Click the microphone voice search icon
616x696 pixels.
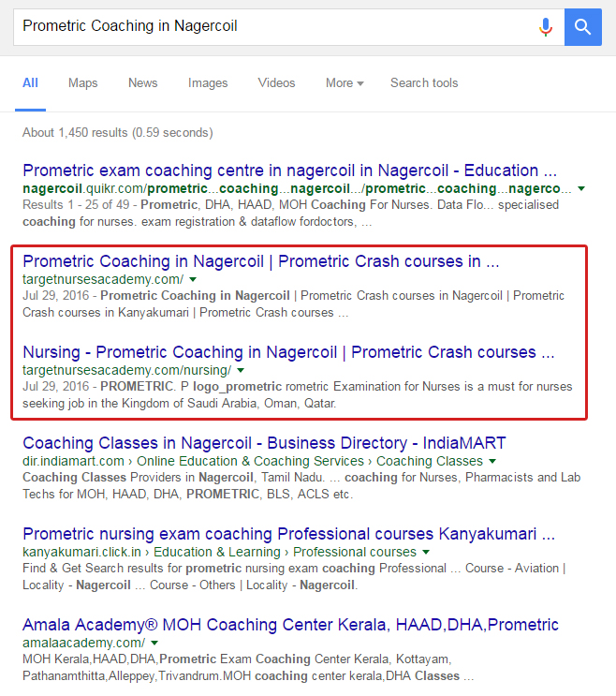546,26
